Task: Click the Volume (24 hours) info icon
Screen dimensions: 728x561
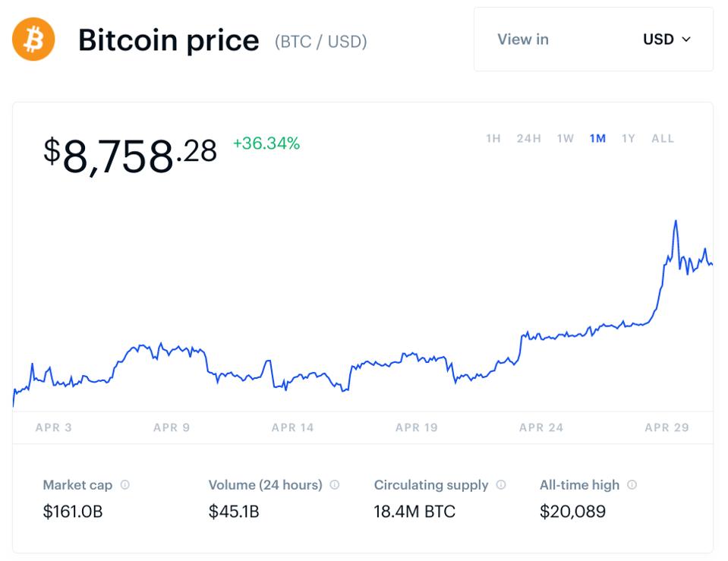Action: (x=334, y=484)
